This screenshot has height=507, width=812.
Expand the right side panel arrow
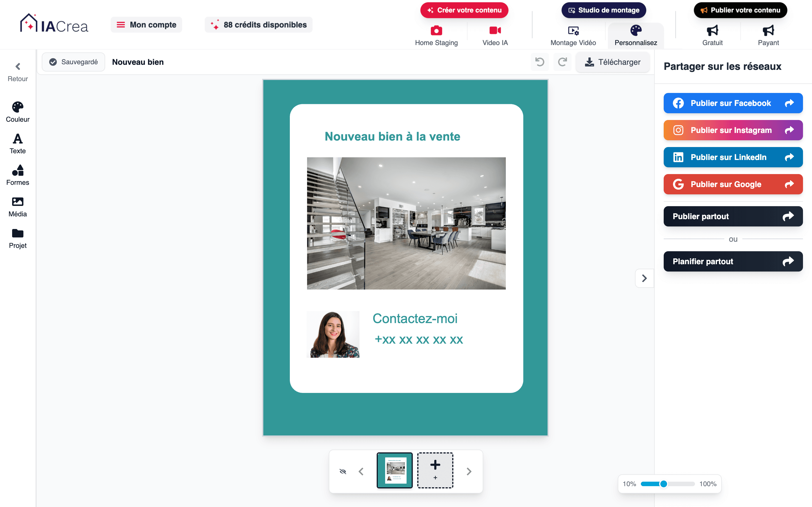coord(644,278)
